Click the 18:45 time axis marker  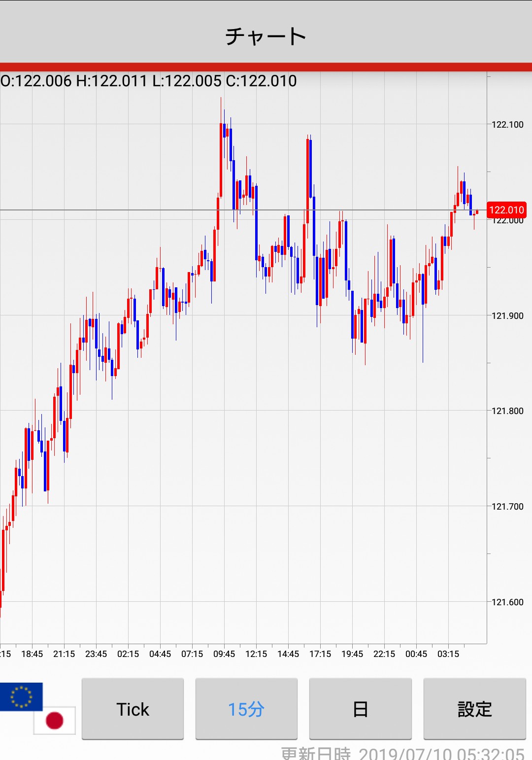point(32,654)
